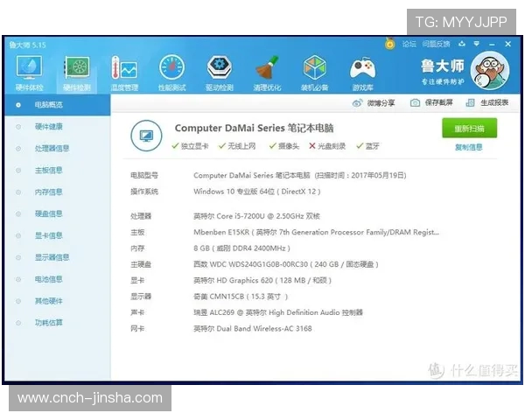Image resolution: width=525 pixels, height=420 pixels.
Task: Open 显卡信息 in the sidebar
Action: tap(48, 235)
